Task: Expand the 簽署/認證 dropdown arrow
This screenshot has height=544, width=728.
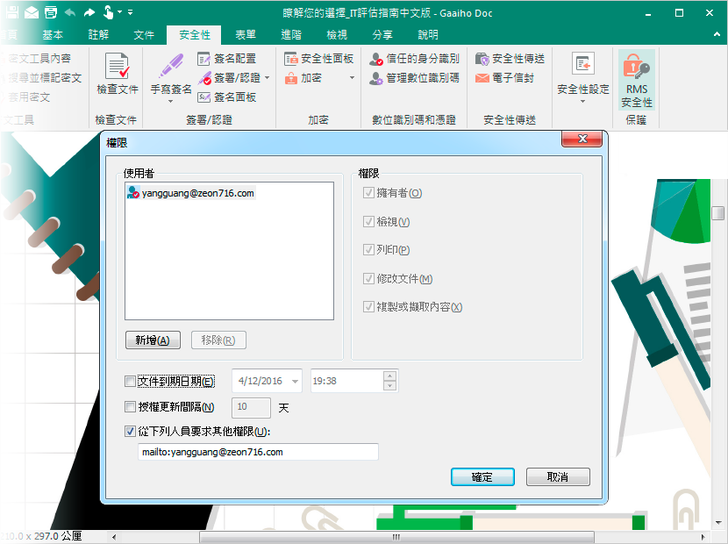Action: (x=267, y=78)
